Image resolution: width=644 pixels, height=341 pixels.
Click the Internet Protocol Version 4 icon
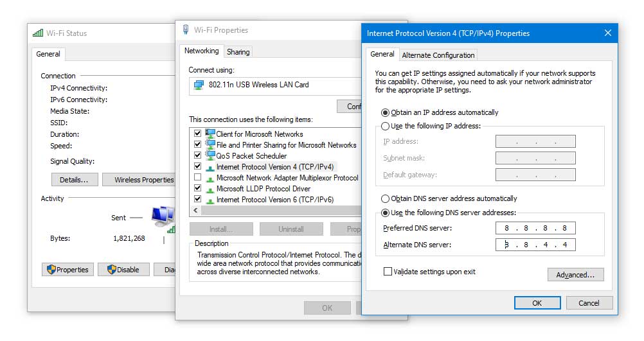[x=210, y=168]
